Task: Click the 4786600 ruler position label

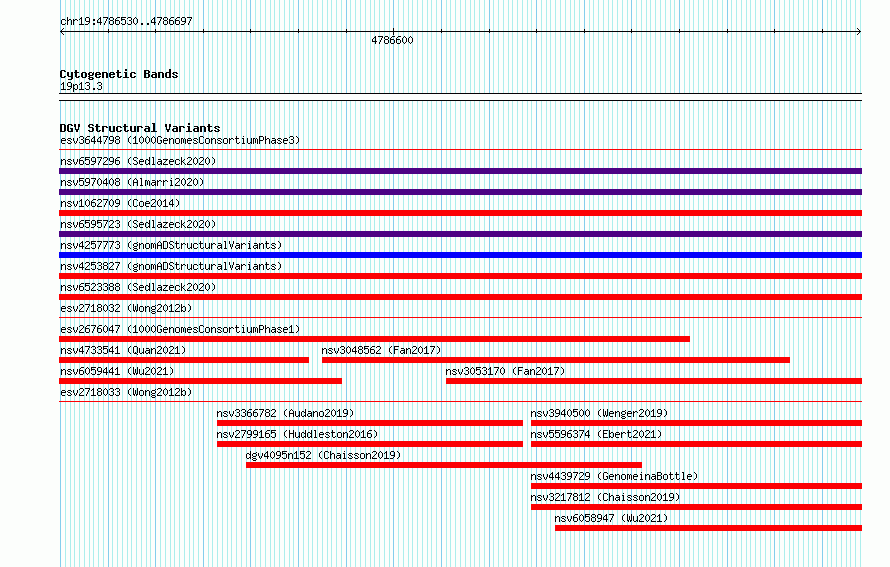Action: 392,40
